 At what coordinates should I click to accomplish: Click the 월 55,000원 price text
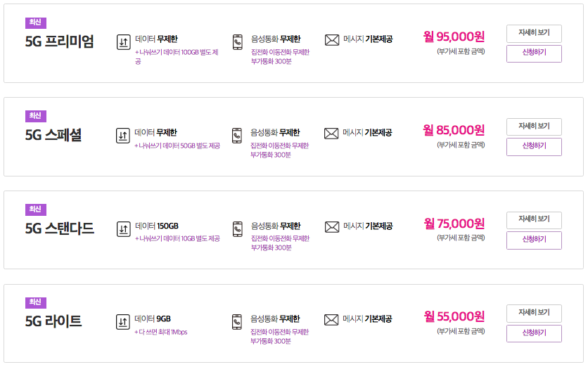point(454,316)
